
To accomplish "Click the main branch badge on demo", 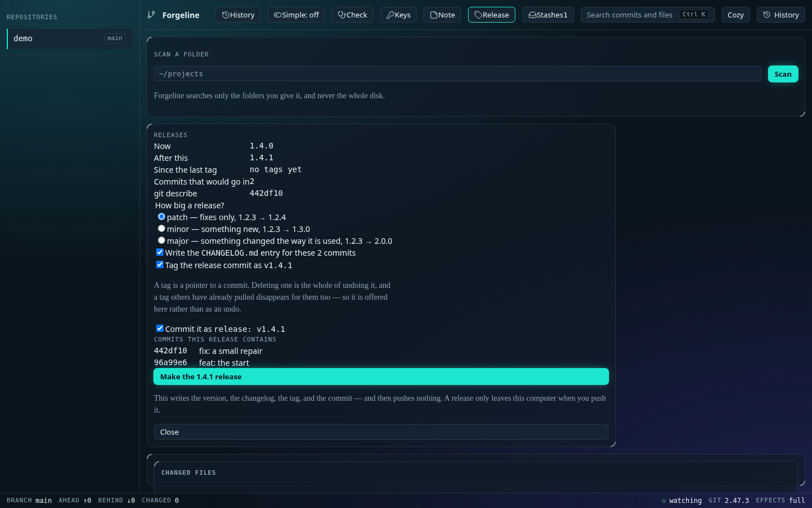I will click(x=115, y=38).
